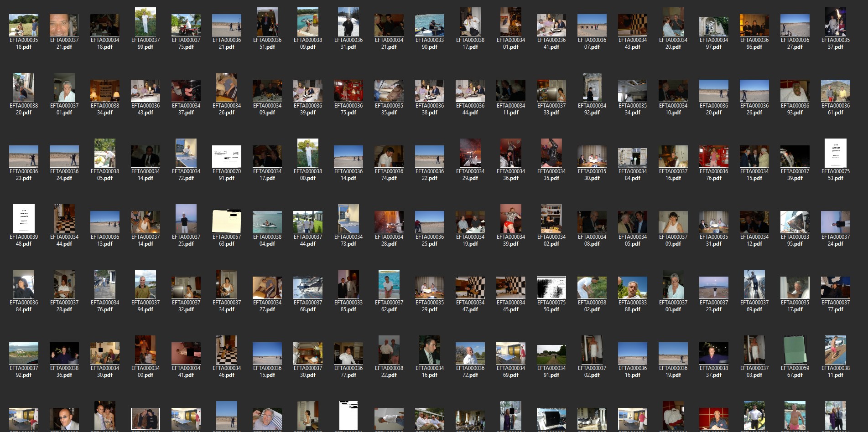Screen dimensions: 868x432
Task: Select the EFTA00003768.pdf thumbnail
Action: pos(308,288)
